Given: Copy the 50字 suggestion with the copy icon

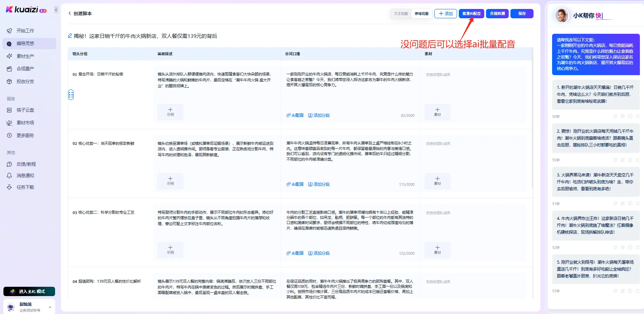Looking at the screenshot, I should 615,117.
